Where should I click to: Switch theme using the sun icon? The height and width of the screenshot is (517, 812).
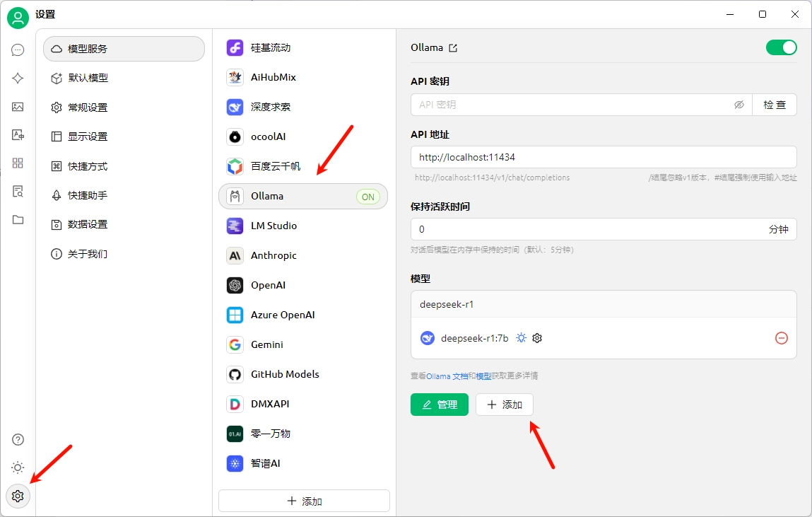18,467
